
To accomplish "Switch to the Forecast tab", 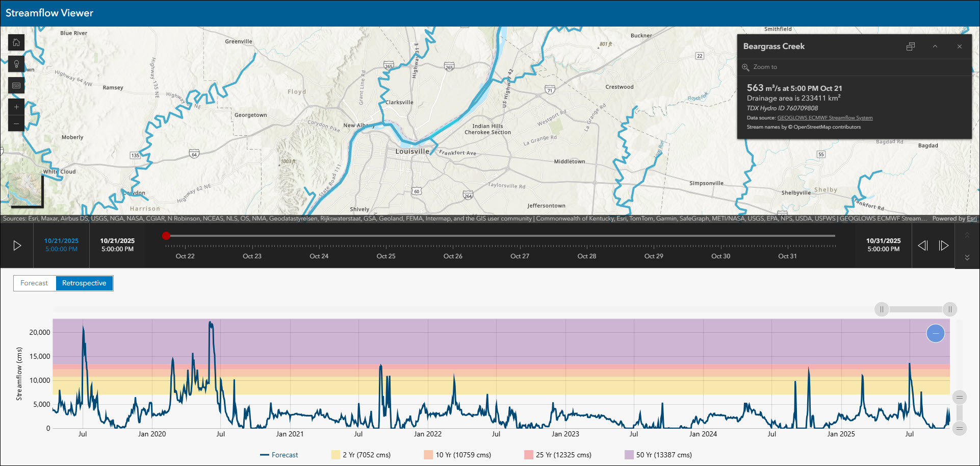I will (34, 283).
